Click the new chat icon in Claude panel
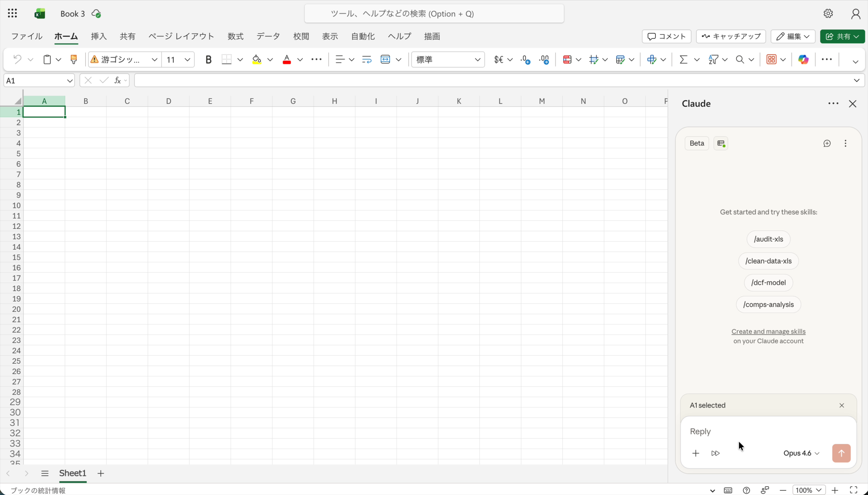 point(827,143)
